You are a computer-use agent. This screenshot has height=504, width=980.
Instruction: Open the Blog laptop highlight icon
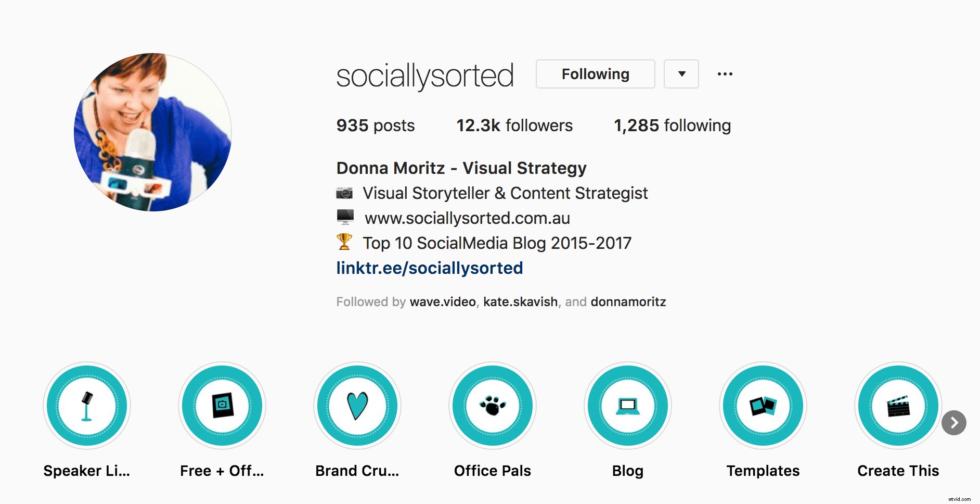coord(627,406)
